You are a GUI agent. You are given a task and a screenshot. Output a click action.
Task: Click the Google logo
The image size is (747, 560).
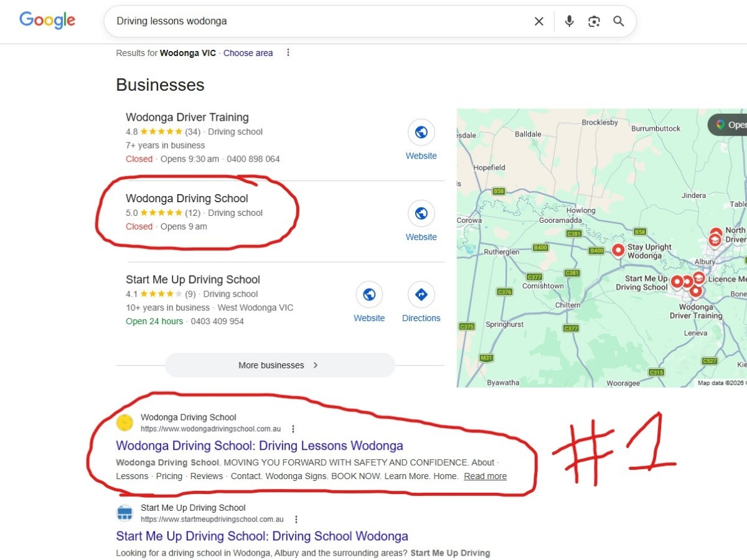pos(47,20)
